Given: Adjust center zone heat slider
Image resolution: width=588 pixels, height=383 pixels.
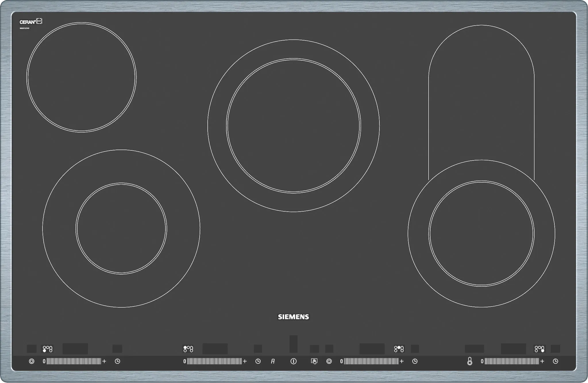Looking at the screenshot, I should point(371,361).
